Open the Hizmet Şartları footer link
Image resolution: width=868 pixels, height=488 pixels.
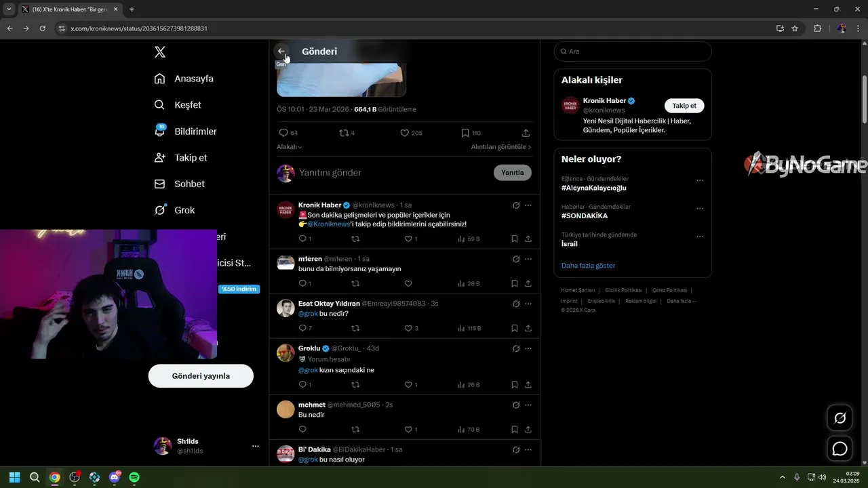click(578, 290)
